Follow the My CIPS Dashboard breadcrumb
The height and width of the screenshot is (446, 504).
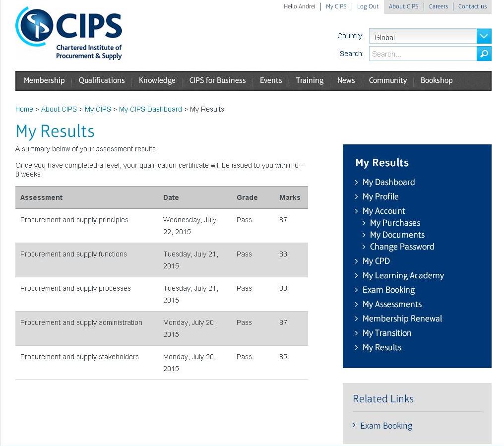[150, 109]
